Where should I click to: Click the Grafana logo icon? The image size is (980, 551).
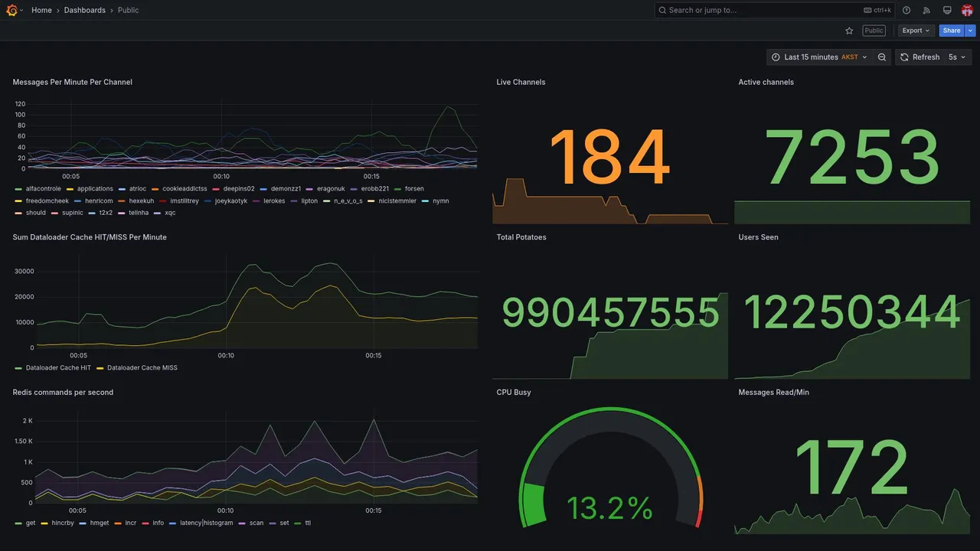tap(11, 10)
